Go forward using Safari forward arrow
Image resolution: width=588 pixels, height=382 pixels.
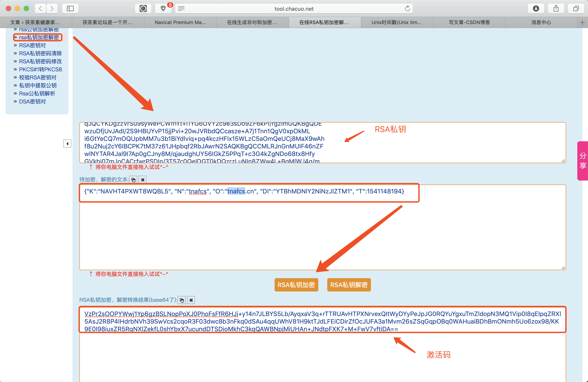[x=52, y=8]
